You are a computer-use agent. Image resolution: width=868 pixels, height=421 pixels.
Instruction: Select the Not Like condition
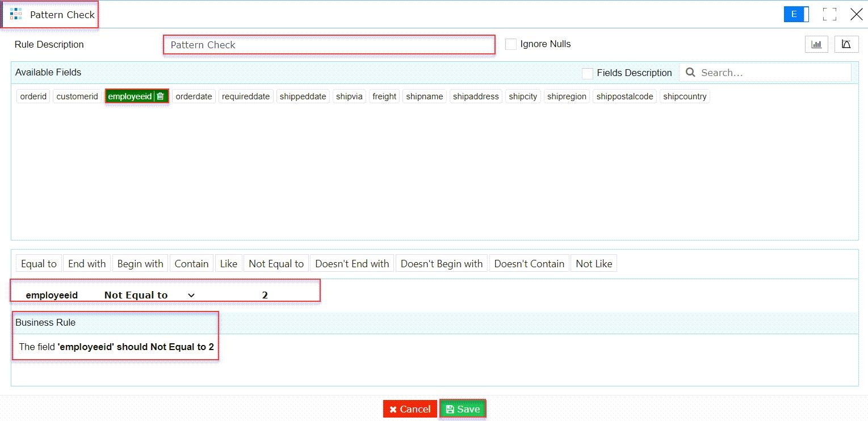(x=593, y=263)
